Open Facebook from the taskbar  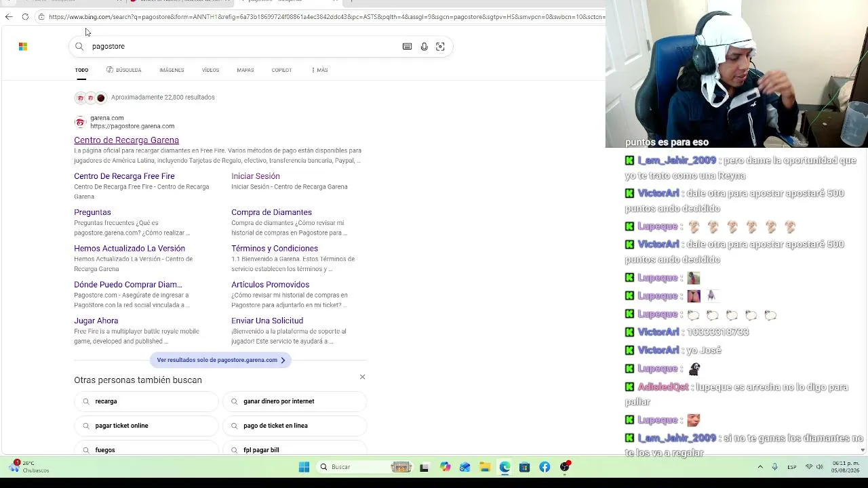click(545, 467)
